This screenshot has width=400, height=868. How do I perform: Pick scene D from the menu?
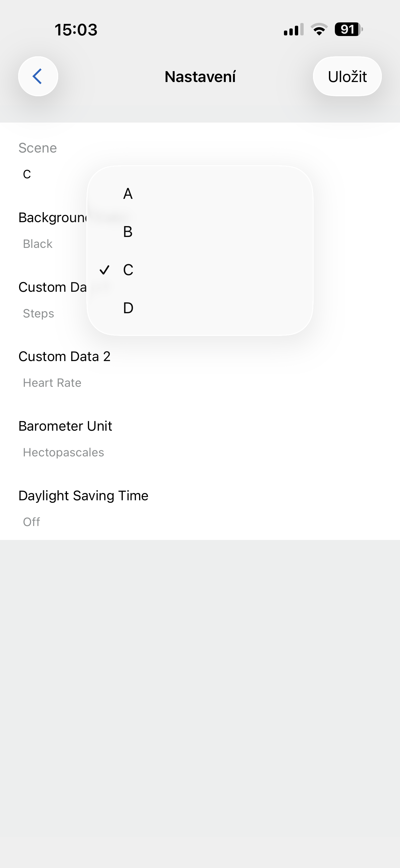pyautogui.click(x=128, y=308)
